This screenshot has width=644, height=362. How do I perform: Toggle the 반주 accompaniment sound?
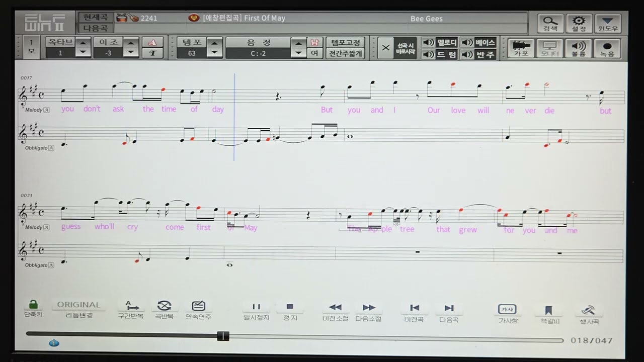click(x=478, y=54)
